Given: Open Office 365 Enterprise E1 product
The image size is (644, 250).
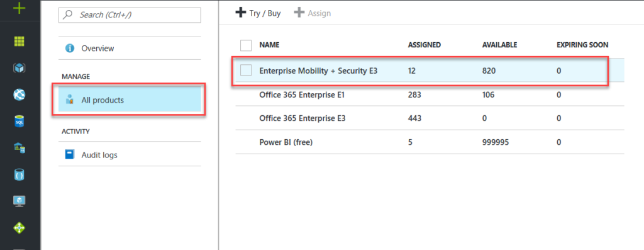Looking at the screenshot, I should point(302,94).
